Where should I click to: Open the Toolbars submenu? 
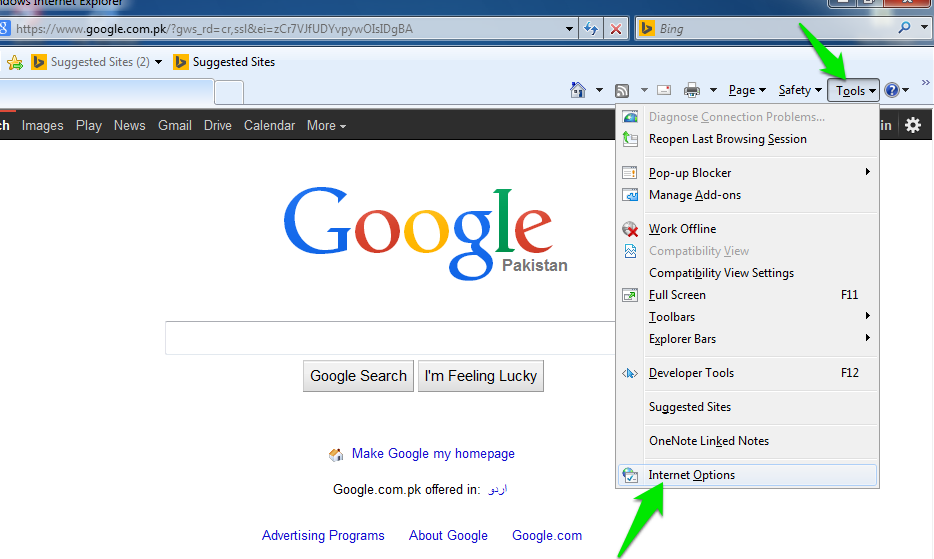(748, 317)
